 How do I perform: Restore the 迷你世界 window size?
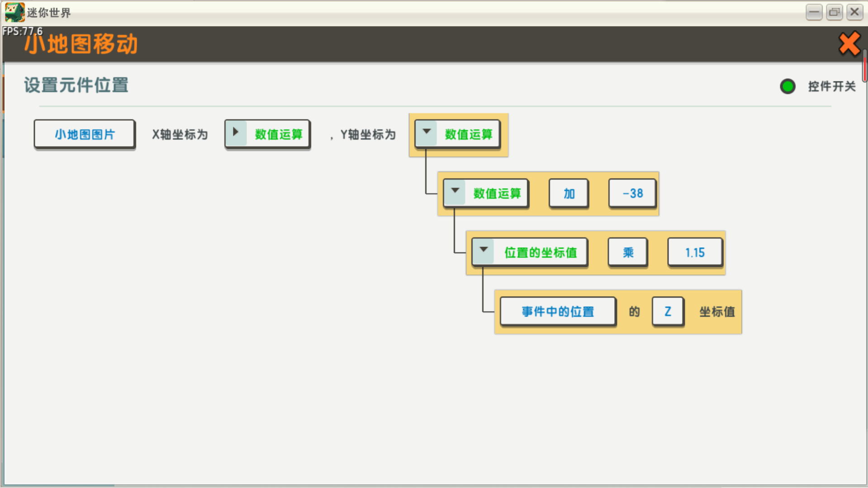pyautogui.click(x=834, y=12)
